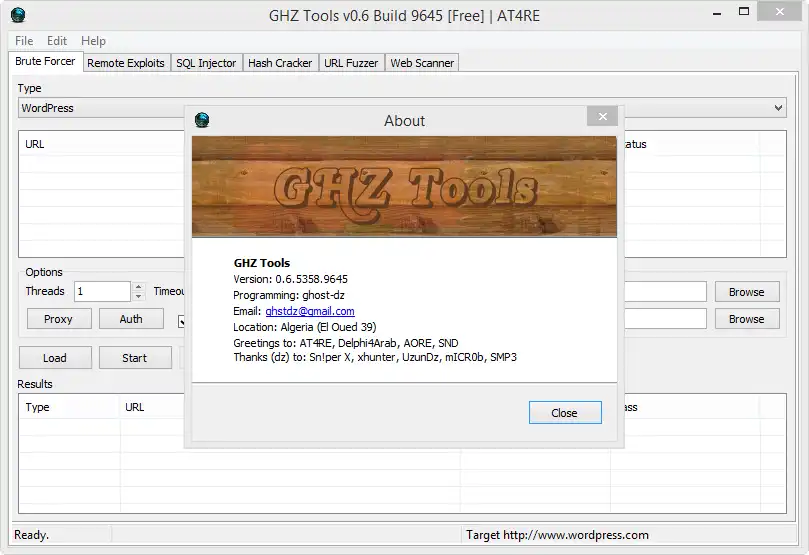Click the Load button
Screen dimensions: 809x555
pos(55,357)
